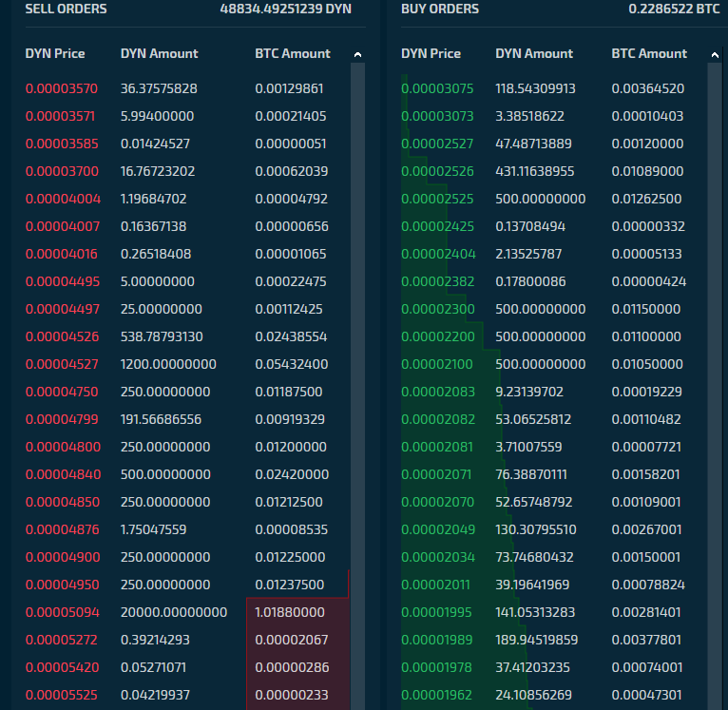Select sell order priced 0.00004850

tap(187, 502)
